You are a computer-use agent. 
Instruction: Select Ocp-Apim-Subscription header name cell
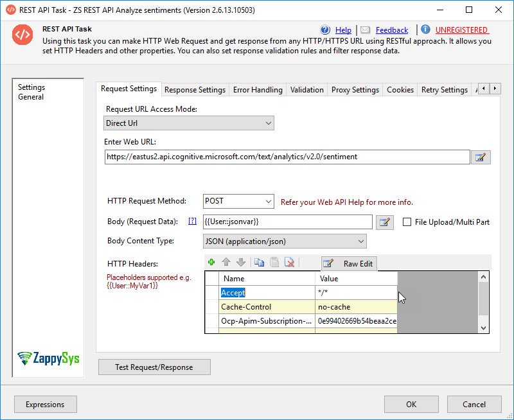pos(267,321)
